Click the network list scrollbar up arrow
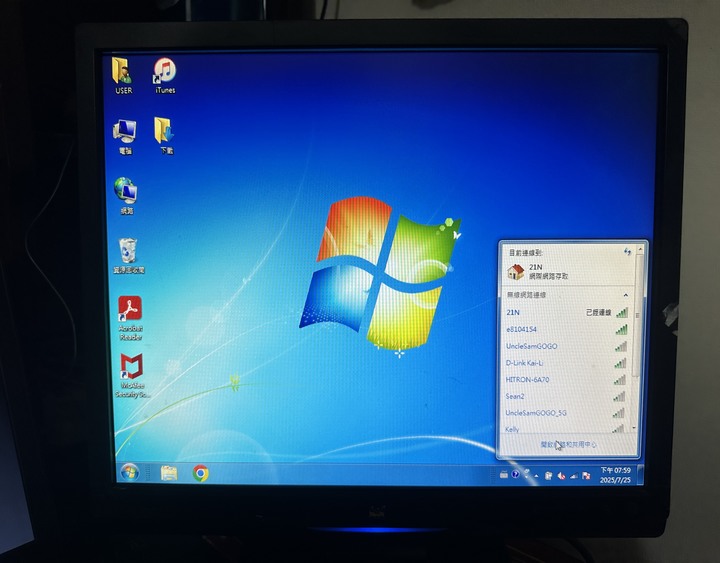720x563 pixels. pyautogui.click(x=640, y=249)
